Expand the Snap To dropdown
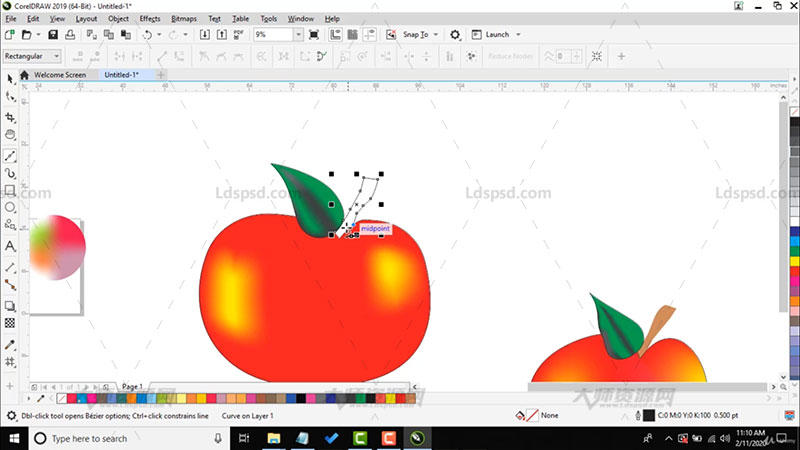The width and height of the screenshot is (800, 450). pos(436,35)
